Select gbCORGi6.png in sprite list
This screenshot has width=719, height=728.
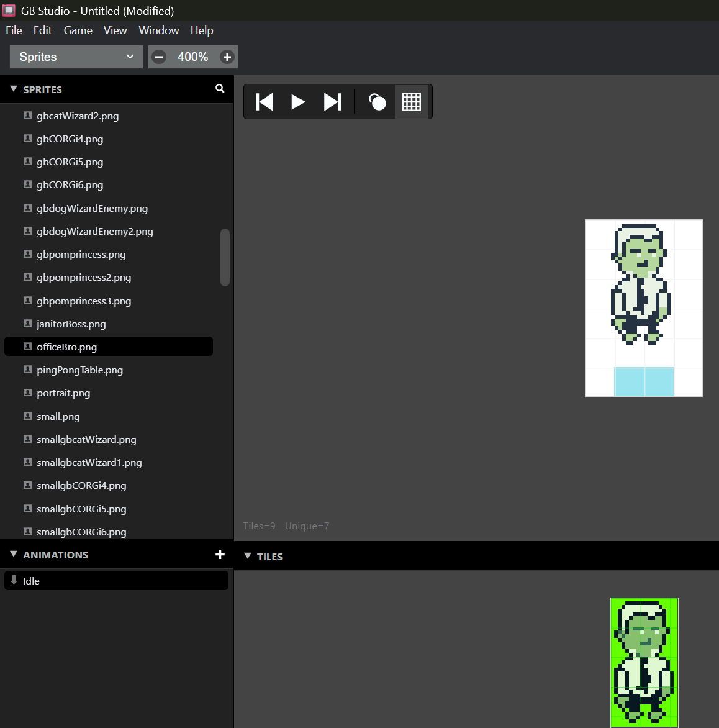[x=109, y=184]
